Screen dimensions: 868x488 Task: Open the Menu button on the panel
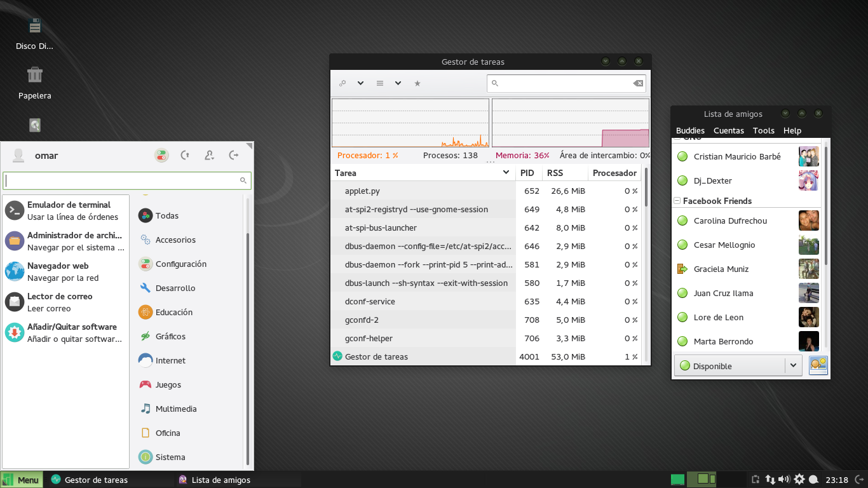(x=22, y=480)
